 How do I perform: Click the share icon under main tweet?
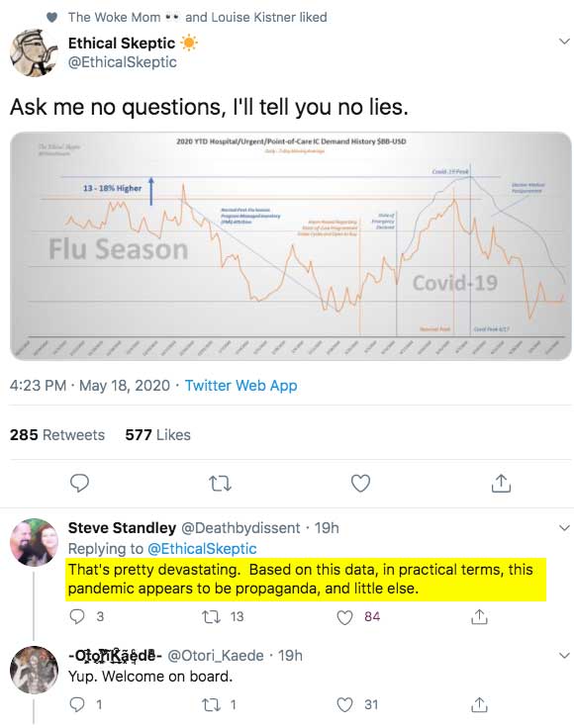click(x=501, y=483)
